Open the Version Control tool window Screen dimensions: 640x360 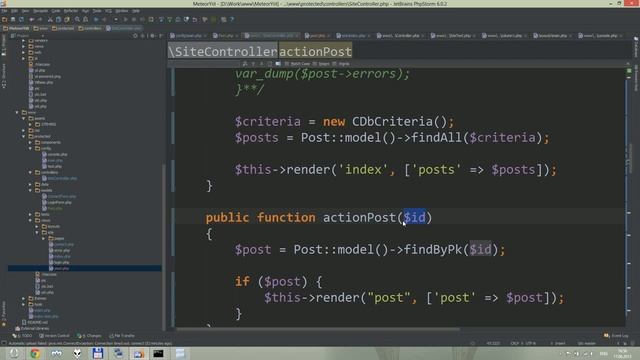(54, 336)
